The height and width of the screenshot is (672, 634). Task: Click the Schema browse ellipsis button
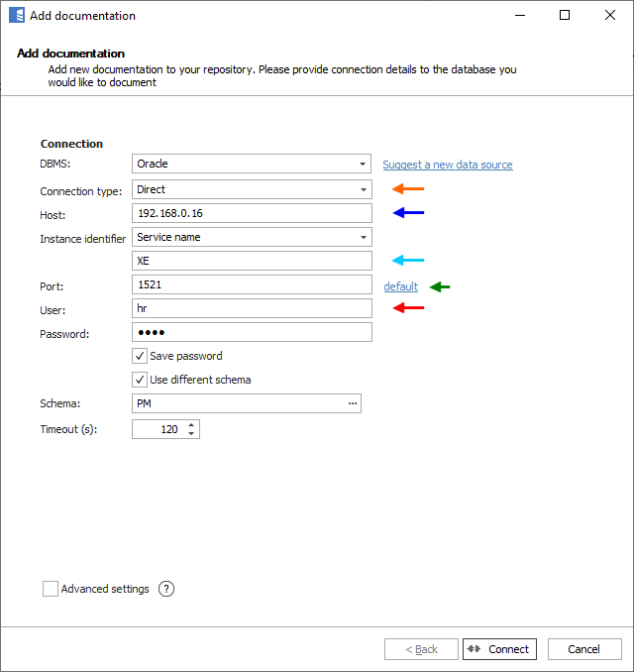(x=352, y=403)
